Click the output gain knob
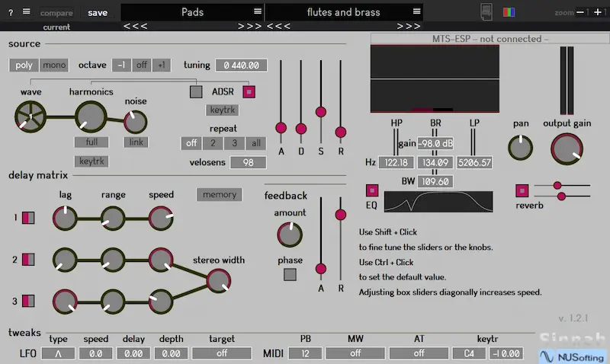The width and height of the screenshot is (610, 364). (x=567, y=148)
